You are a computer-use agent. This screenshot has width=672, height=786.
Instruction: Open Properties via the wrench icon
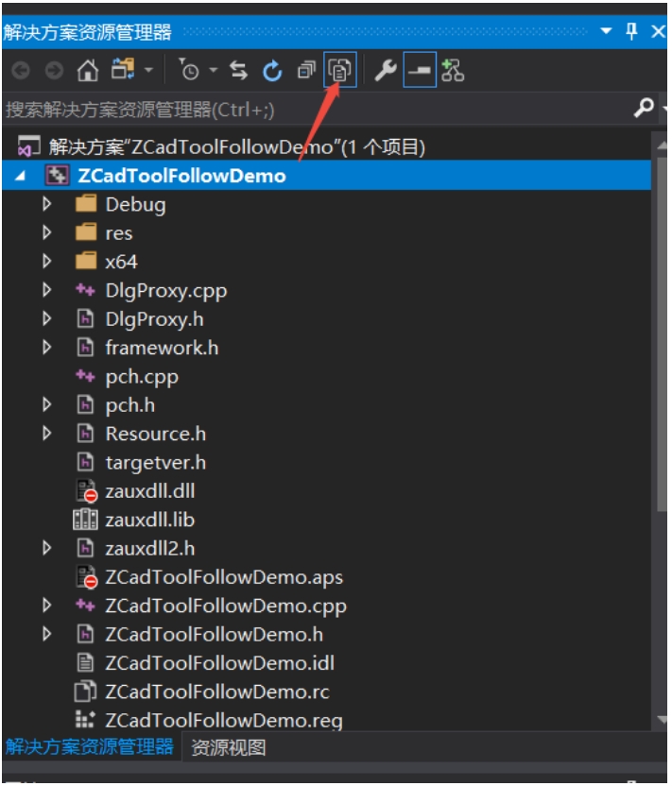[386, 70]
